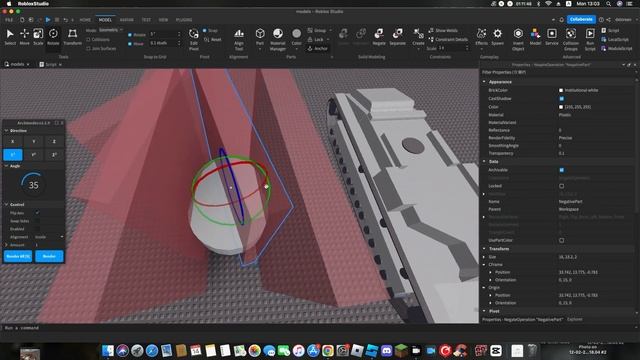Open notifications bell icon
Viewport: 640px width, 360px height.
(562, 20)
